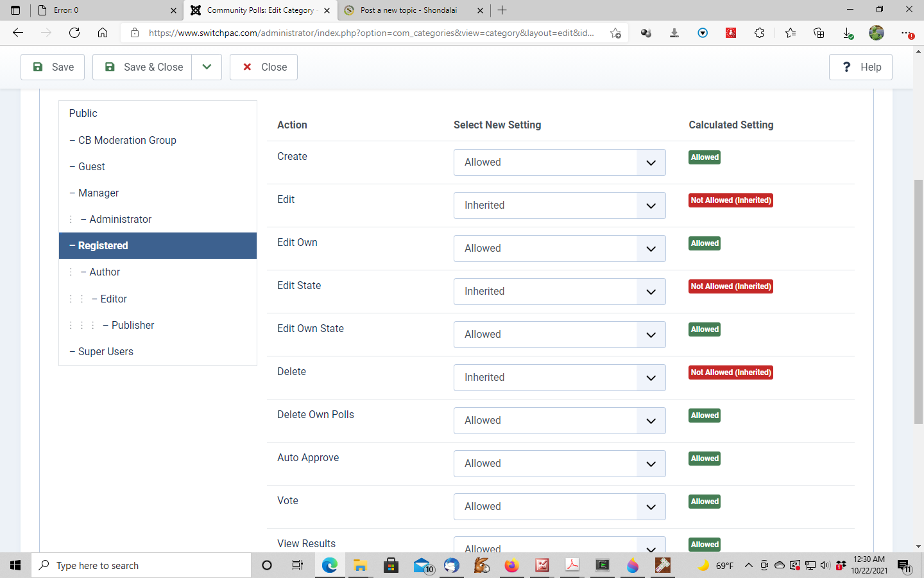This screenshot has width=924, height=578.
Task: Select the Super Users group
Action: (x=106, y=351)
